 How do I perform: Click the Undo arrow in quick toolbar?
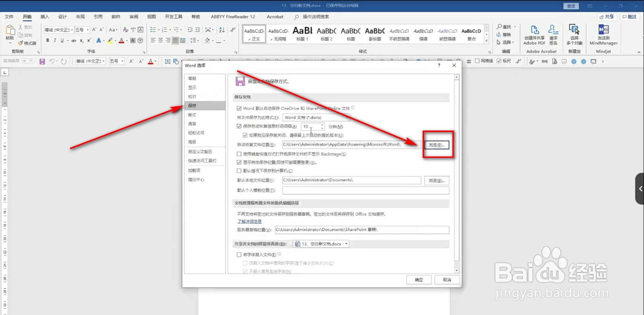(52, 61)
